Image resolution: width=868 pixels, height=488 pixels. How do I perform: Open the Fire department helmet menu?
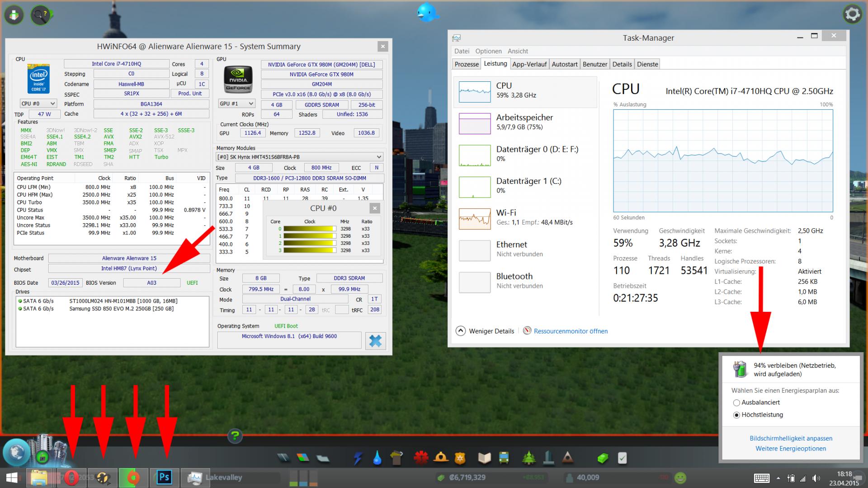tap(440, 458)
